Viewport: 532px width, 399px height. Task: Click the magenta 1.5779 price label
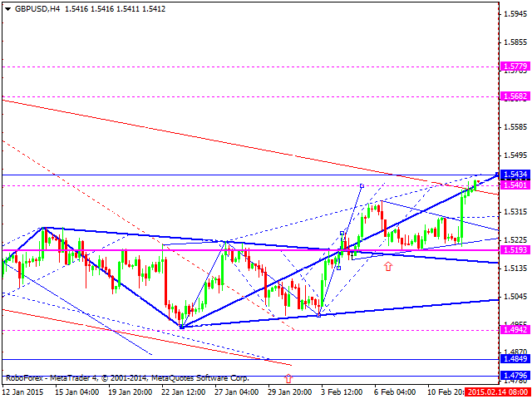(x=515, y=66)
